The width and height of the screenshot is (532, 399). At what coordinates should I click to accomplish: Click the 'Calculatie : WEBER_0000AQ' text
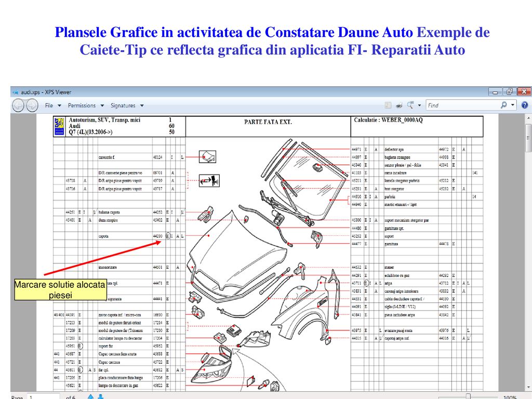(x=388, y=120)
